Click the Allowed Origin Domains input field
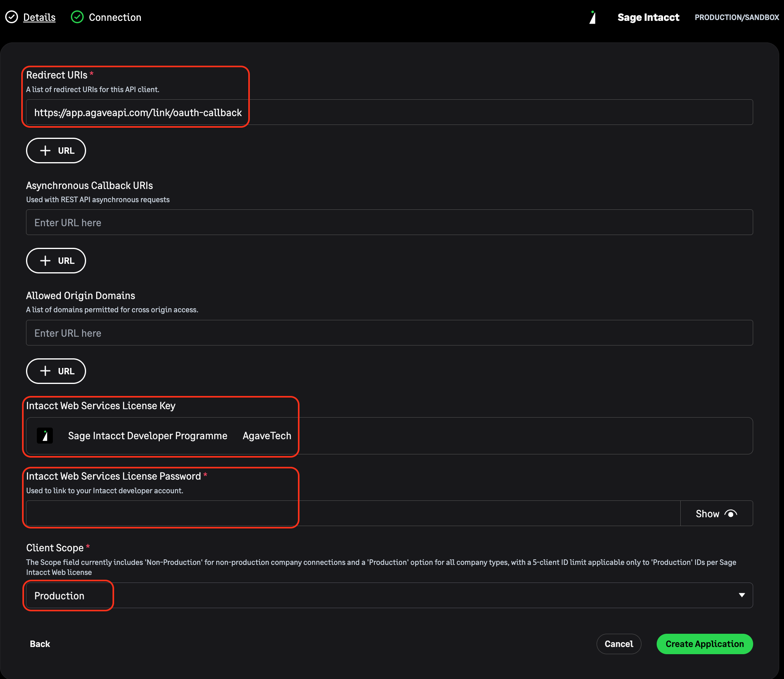The image size is (784, 679). click(390, 333)
